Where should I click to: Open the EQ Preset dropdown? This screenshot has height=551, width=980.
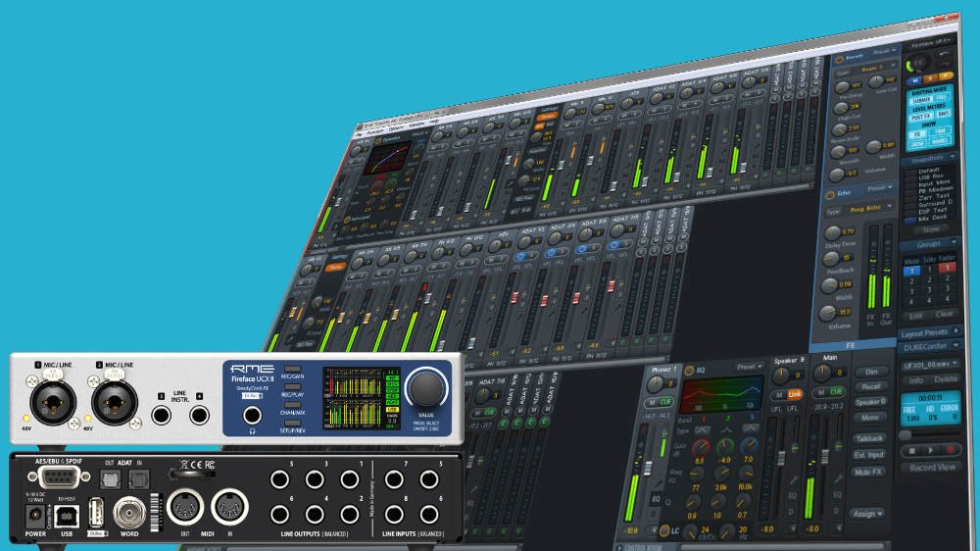(748, 367)
